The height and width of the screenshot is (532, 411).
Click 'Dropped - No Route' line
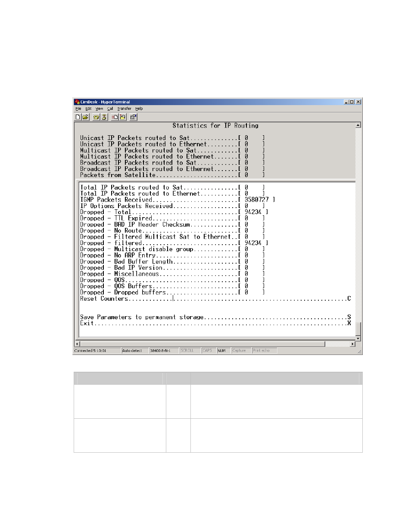pyautogui.click(x=172, y=230)
